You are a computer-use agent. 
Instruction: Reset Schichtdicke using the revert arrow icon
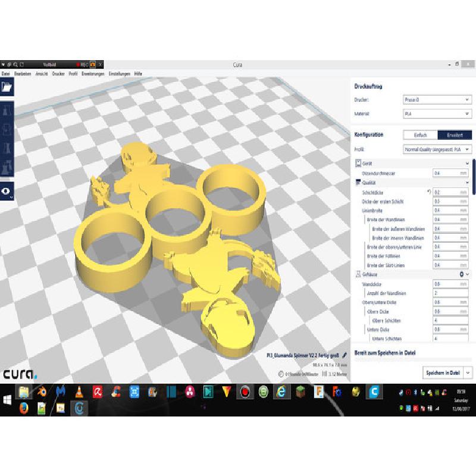pyautogui.click(x=428, y=192)
